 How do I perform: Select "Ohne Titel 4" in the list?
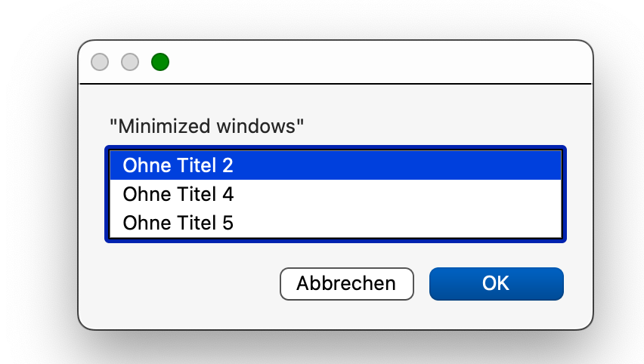click(178, 194)
